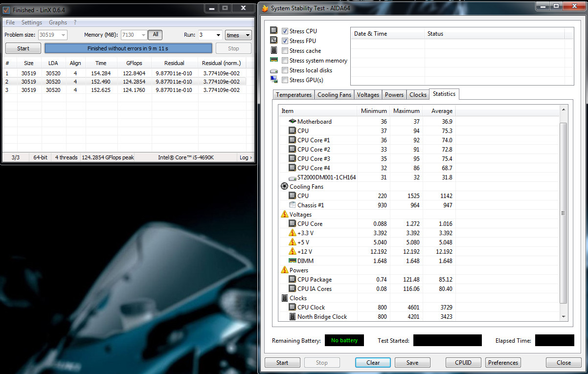Click the FPU icon beside Stress FPU
This screenshot has height=374, width=588.
274,41
